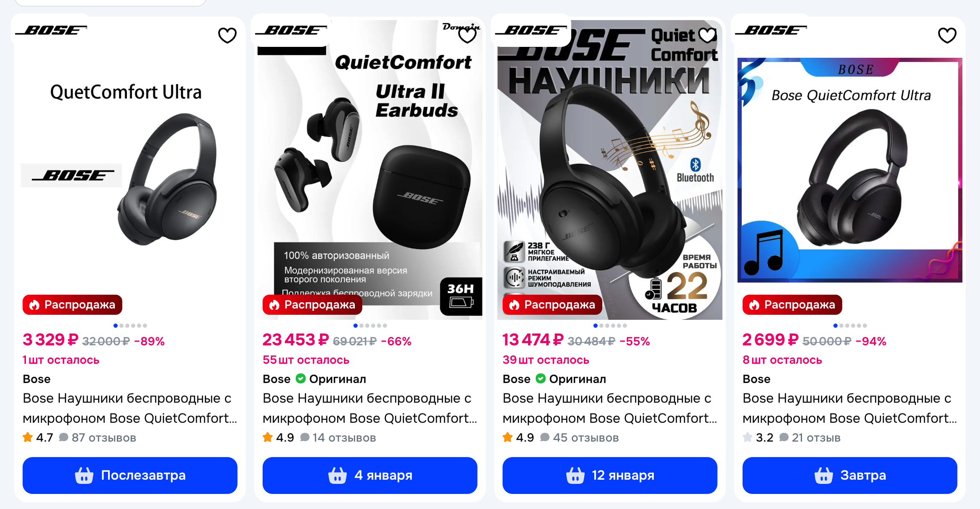Image resolution: width=980 pixels, height=509 pixels.
Task: Click Bose logo badge on first product card
Action: tap(51, 30)
